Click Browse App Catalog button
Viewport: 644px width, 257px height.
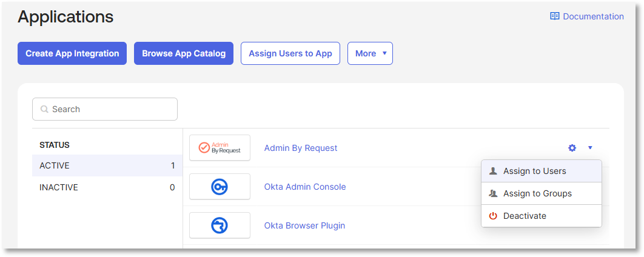184,53
